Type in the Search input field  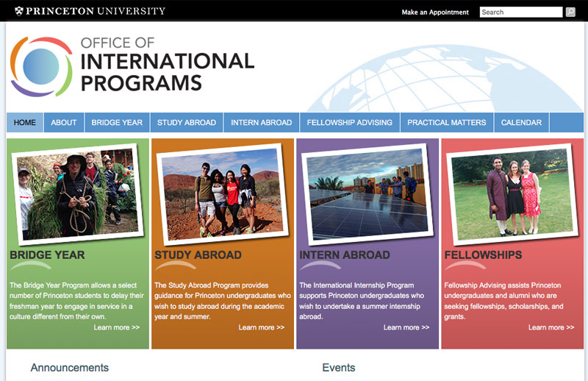[520, 12]
